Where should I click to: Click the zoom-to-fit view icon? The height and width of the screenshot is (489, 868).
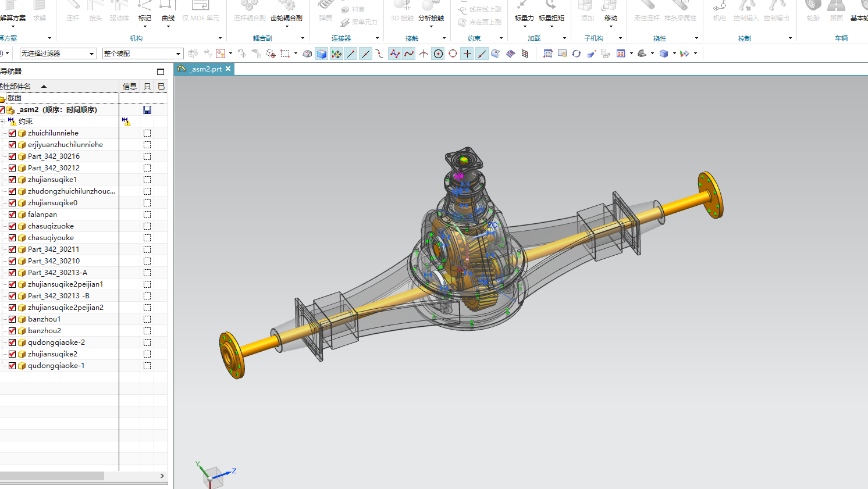point(547,53)
